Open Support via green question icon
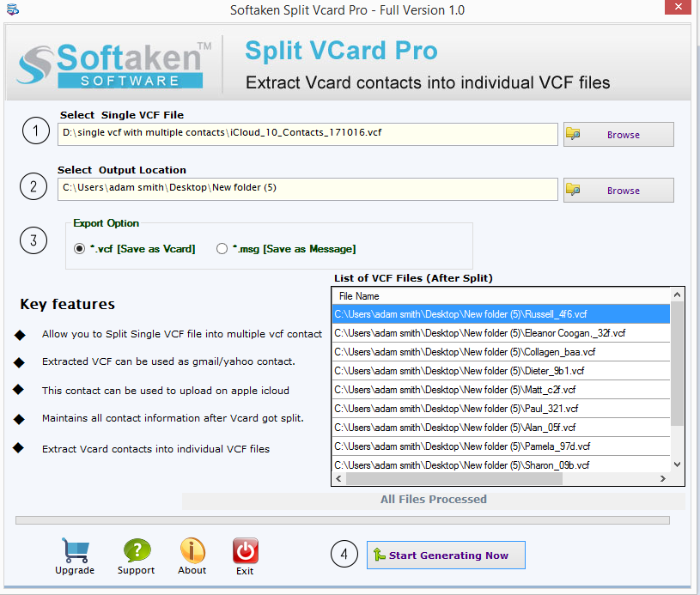 point(137,551)
